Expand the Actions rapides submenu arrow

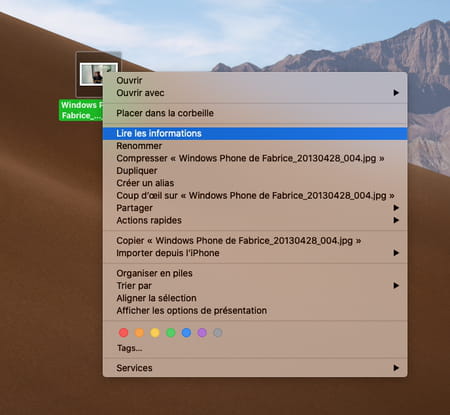(396, 220)
